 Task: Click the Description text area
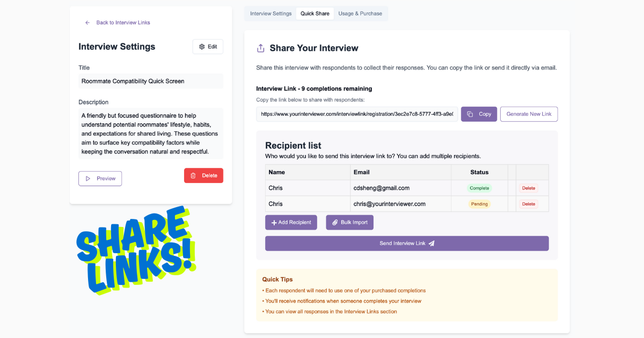[x=150, y=134]
